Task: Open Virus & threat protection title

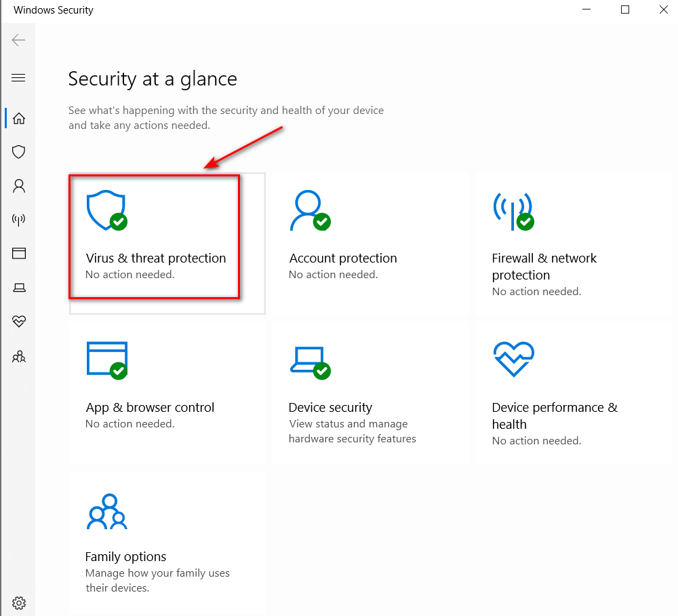Action: [x=156, y=258]
